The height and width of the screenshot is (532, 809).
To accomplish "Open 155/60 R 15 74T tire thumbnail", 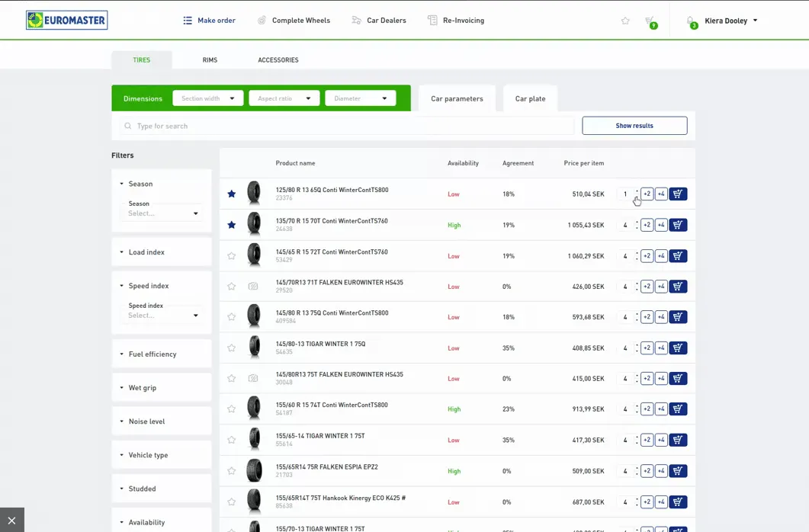I will (254, 408).
